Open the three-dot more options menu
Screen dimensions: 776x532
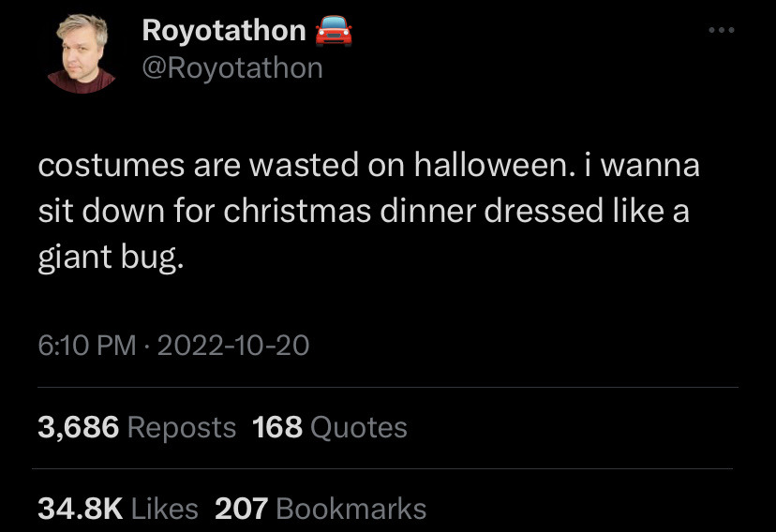722,31
